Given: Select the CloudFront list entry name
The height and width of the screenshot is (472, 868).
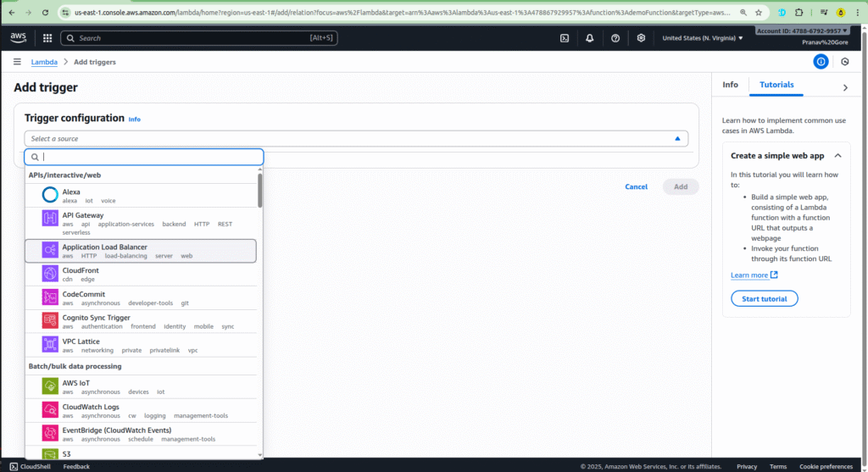Looking at the screenshot, I should click(81, 270).
